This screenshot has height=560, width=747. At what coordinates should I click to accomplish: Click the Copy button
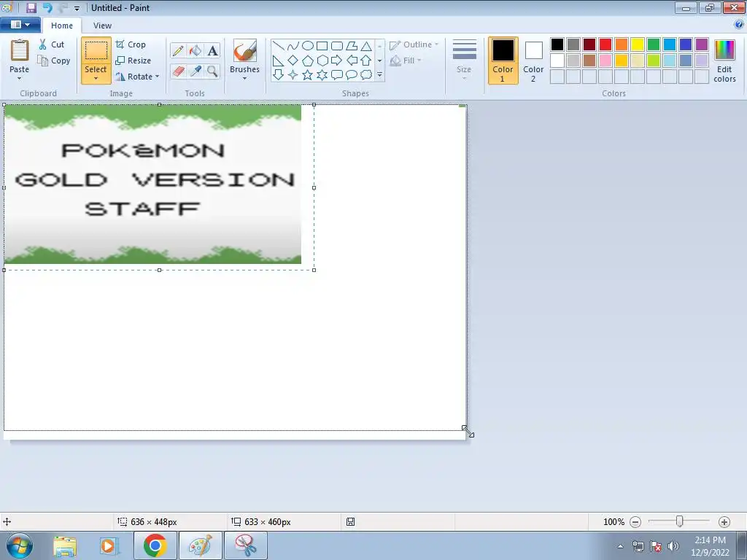(x=54, y=61)
